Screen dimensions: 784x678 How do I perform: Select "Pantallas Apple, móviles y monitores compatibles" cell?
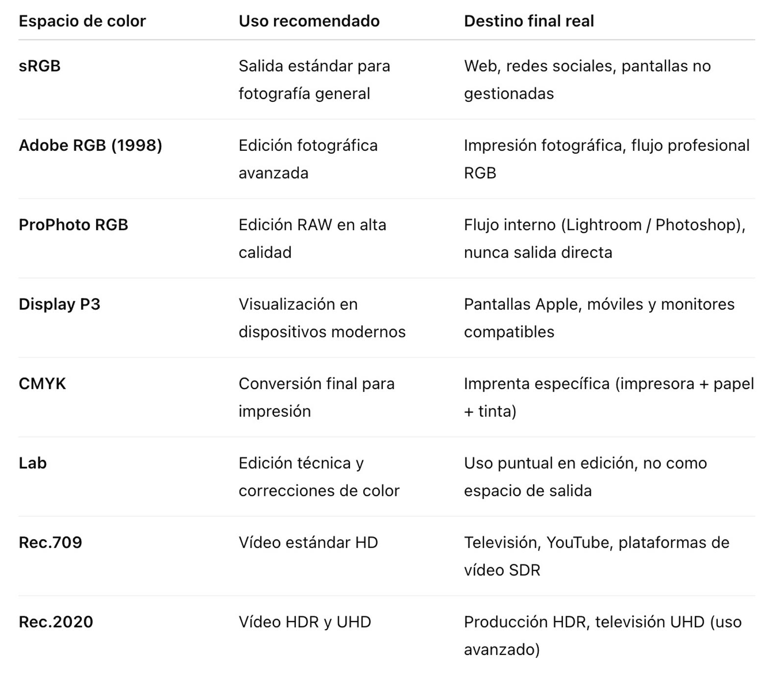click(599, 317)
